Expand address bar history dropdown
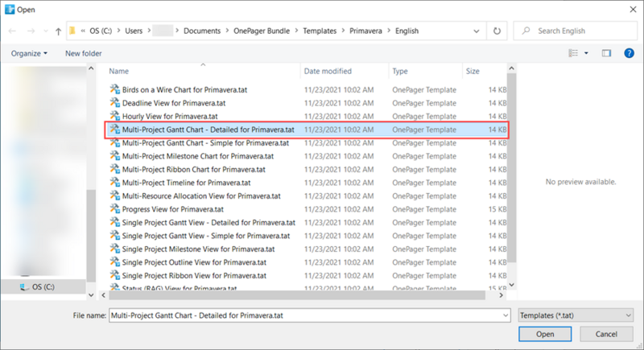644x350 pixels. [477, 31]
